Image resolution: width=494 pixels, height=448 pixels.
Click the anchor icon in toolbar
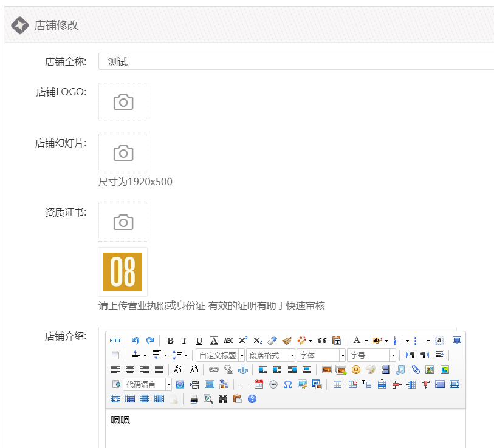pyautogui.click(x=243, y=370)
